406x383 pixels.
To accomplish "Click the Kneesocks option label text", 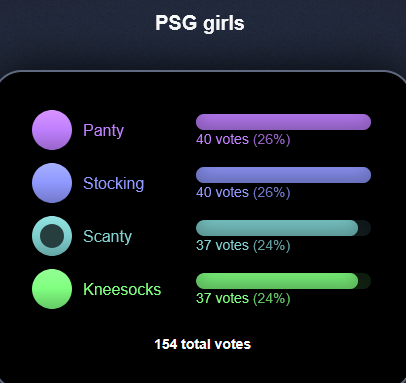I will click(x=122, y=289).
